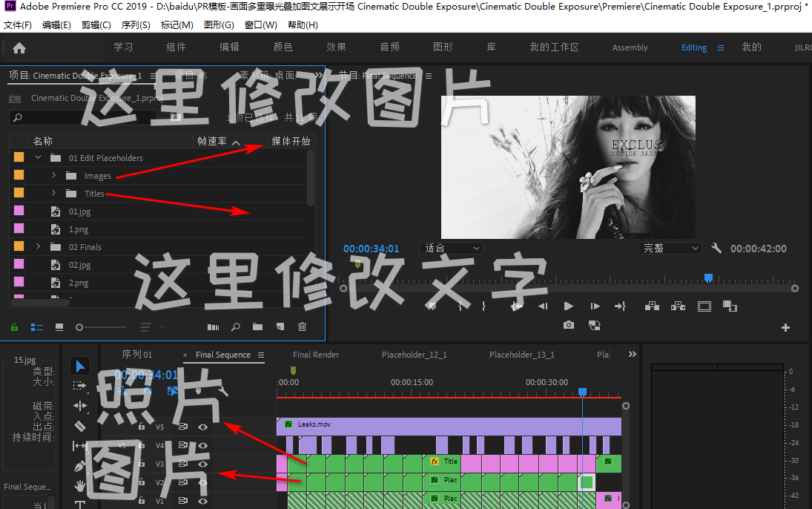Open the 编辑(E) menu
Image resolution: width=812 pixels, height=509 pixels.
click(56, 25)
